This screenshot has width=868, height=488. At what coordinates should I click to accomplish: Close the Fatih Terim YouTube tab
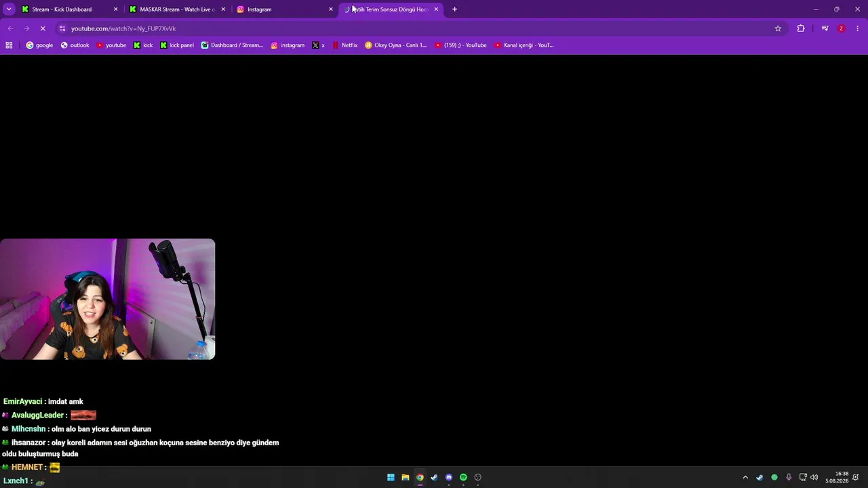coord(436,9)
